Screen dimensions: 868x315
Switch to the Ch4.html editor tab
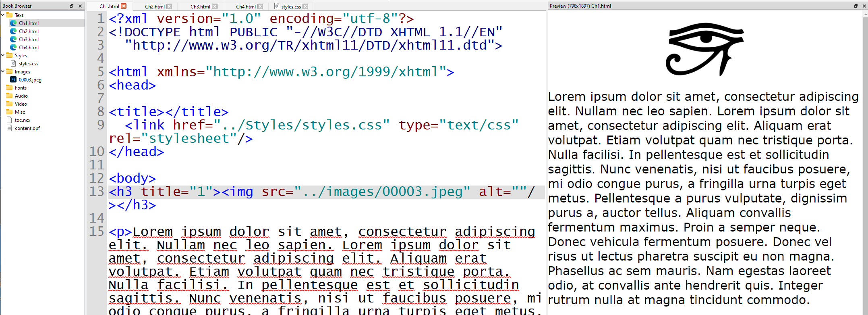coord(246,6)
